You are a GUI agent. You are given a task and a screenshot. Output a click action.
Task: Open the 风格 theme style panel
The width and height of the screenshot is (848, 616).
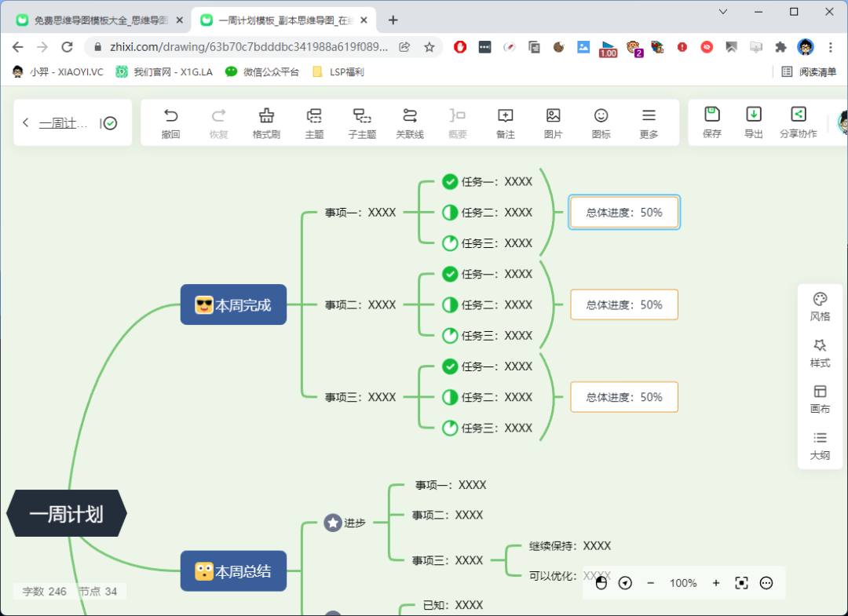pos(820,307)
